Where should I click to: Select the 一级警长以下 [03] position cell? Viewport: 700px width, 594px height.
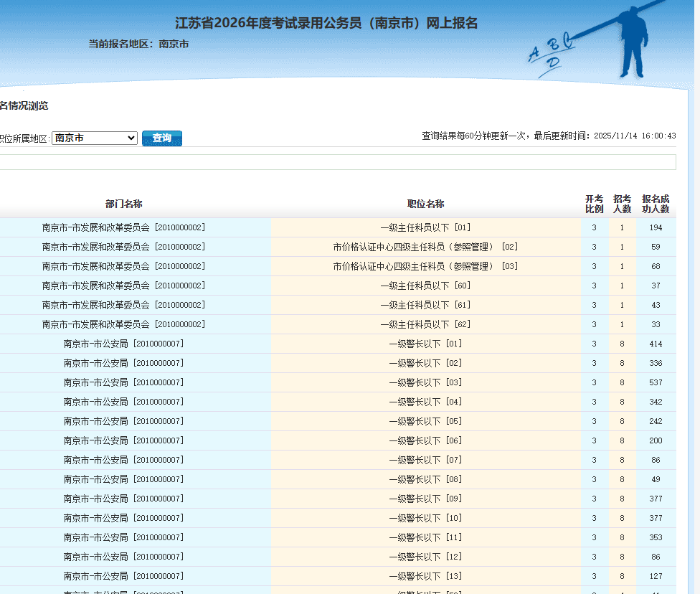coord(425,382)
